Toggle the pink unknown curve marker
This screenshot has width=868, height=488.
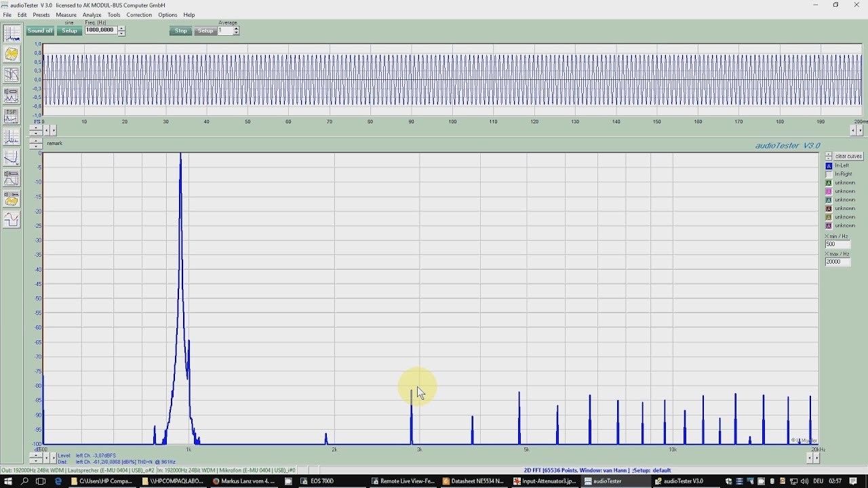click(829, 191)
